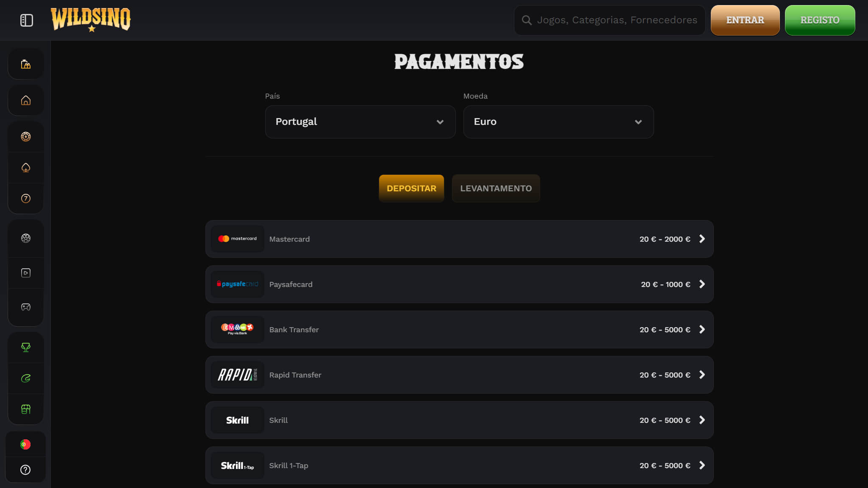Screen dimensions: 868x488
Task: Open the sports soccer ball icon
Action: point(26,238)
